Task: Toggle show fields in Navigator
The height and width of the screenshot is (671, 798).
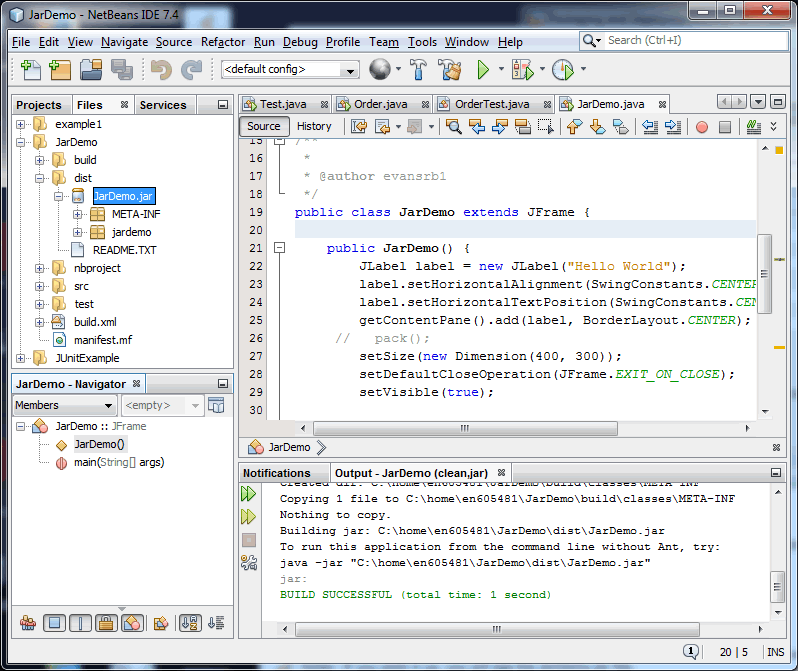Action: (x=54, y=623)
